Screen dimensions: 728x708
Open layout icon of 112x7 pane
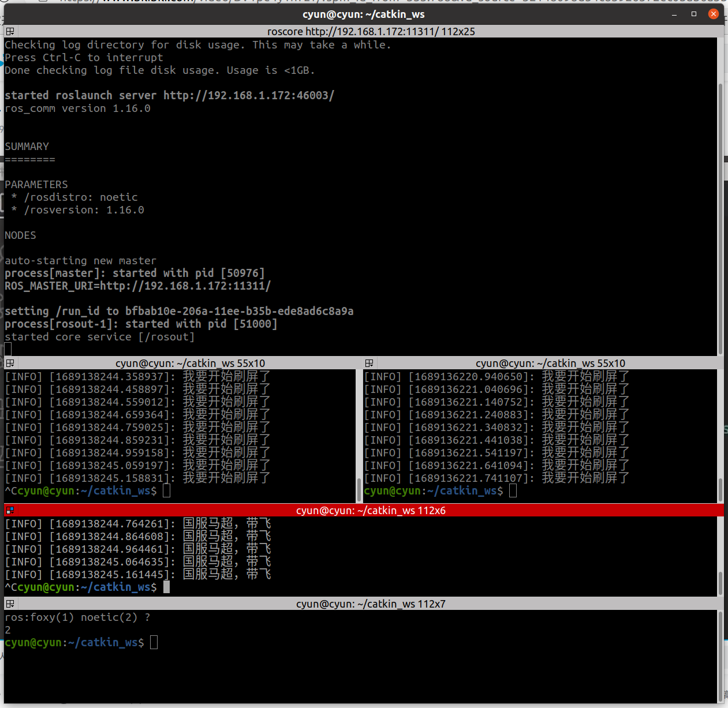pos(10,604)
